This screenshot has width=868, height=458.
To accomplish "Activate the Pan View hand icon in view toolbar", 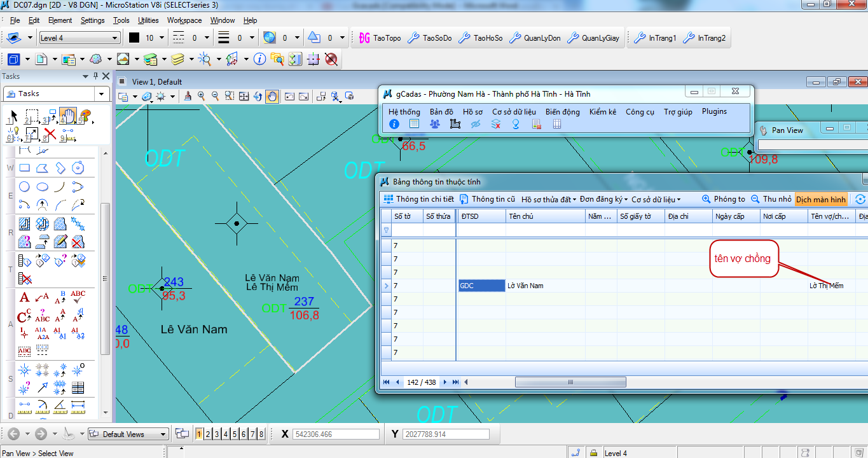I will click(272, 97).
